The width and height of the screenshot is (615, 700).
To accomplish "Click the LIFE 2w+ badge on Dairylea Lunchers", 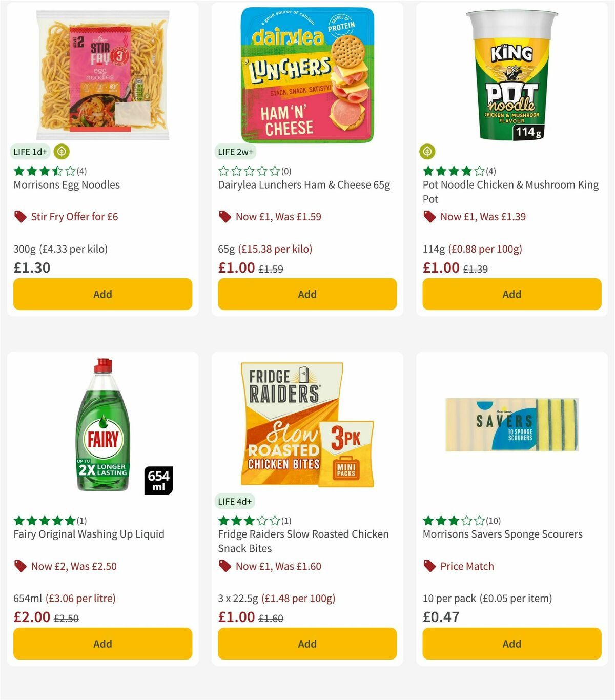I will point(234,152).
